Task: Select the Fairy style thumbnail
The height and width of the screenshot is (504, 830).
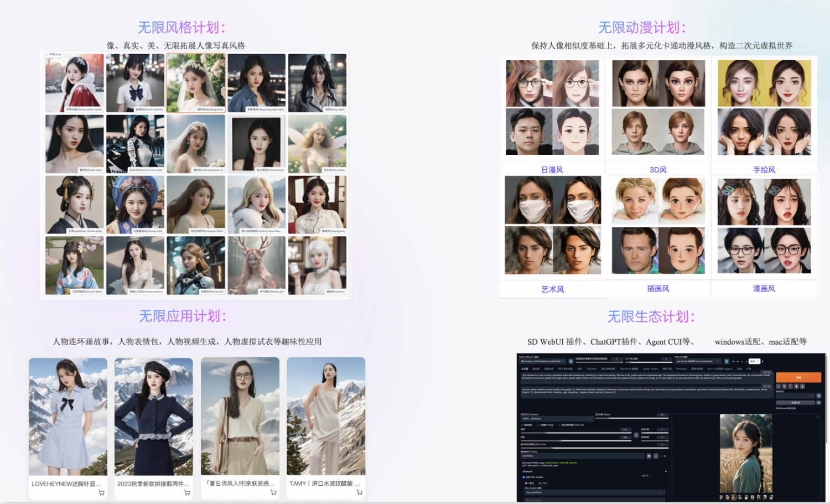Action: tap(318, 144)
